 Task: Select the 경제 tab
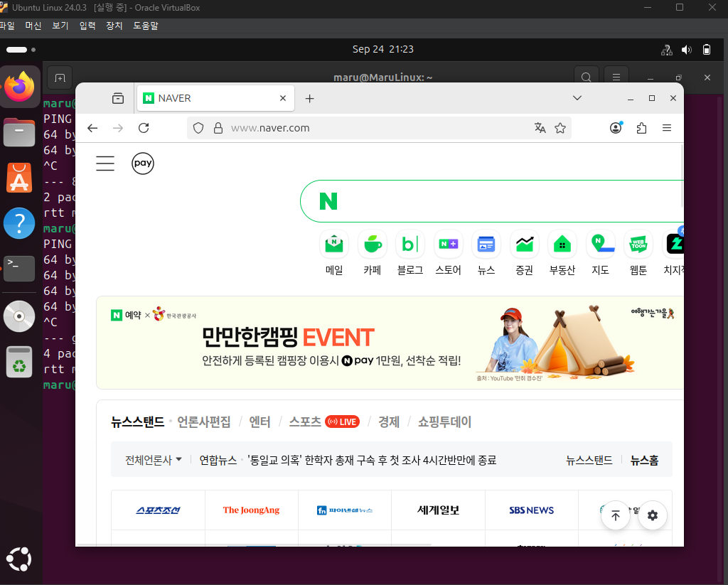tap(389, 422)
